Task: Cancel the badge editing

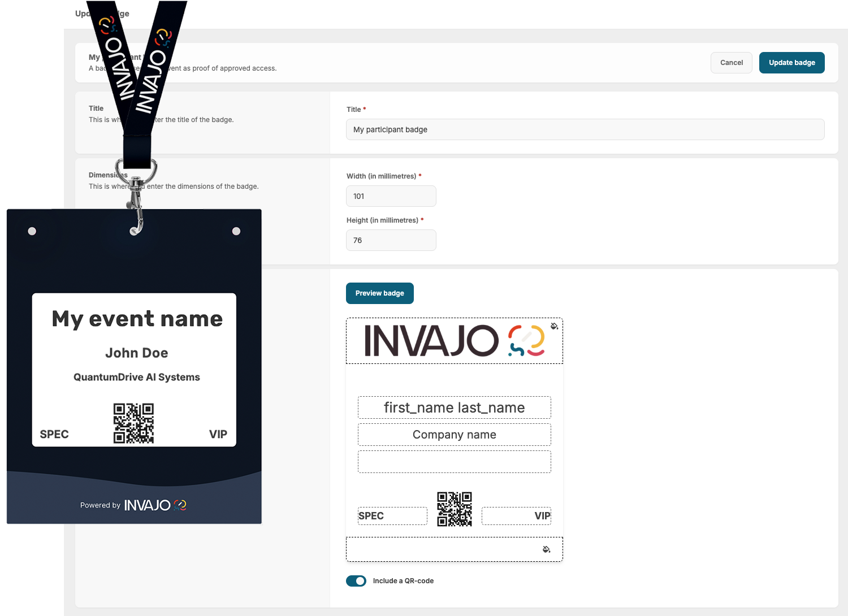Action: [732, 63]
